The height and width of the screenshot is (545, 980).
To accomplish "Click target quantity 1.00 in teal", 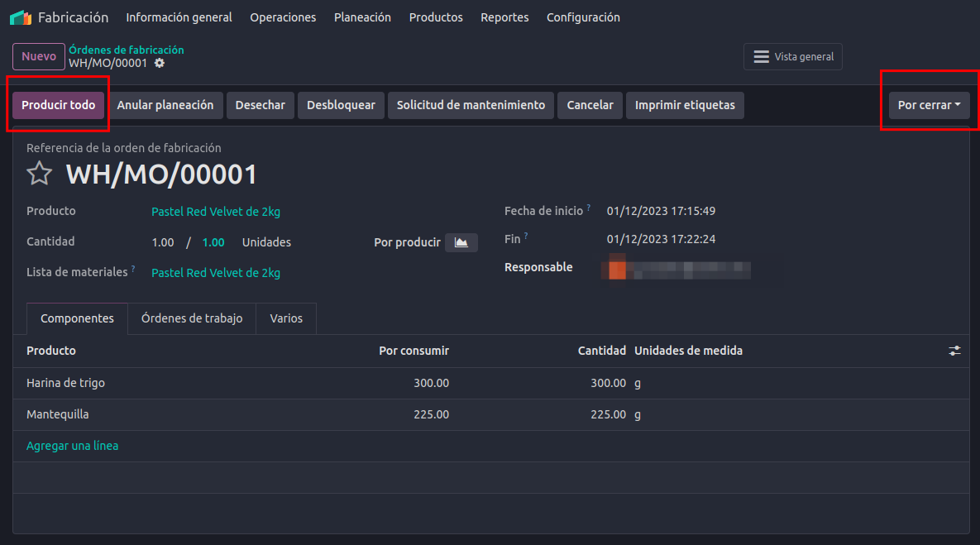I will click(213, 242).
